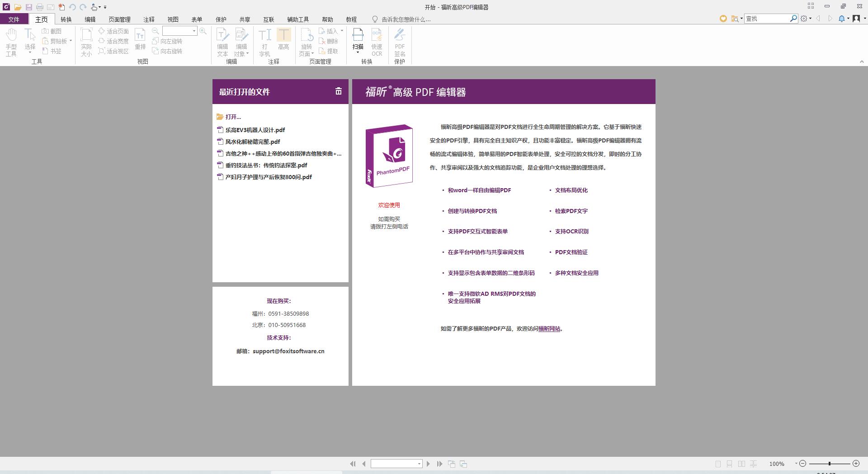The image size is (868, 474).
Task: Switch to the 辅助工具 ribbon tab
Action: [x=298, y=19]
